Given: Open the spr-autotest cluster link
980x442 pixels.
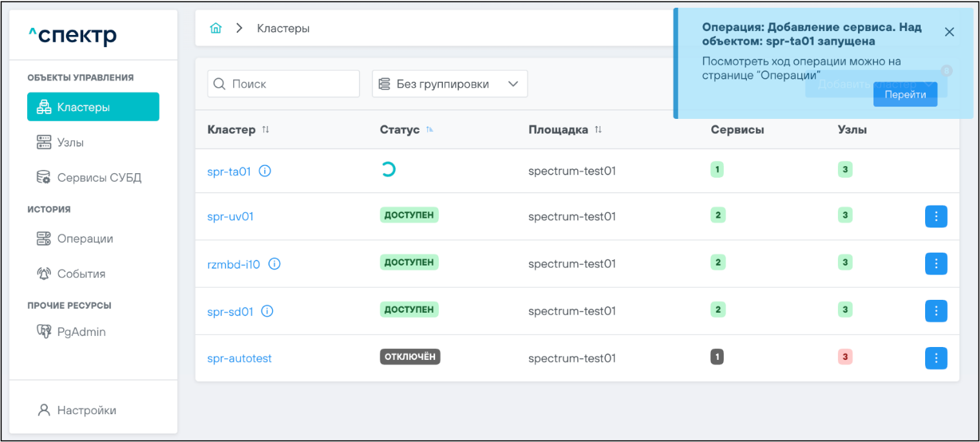Looking at the screenshot, I should 239,358.
